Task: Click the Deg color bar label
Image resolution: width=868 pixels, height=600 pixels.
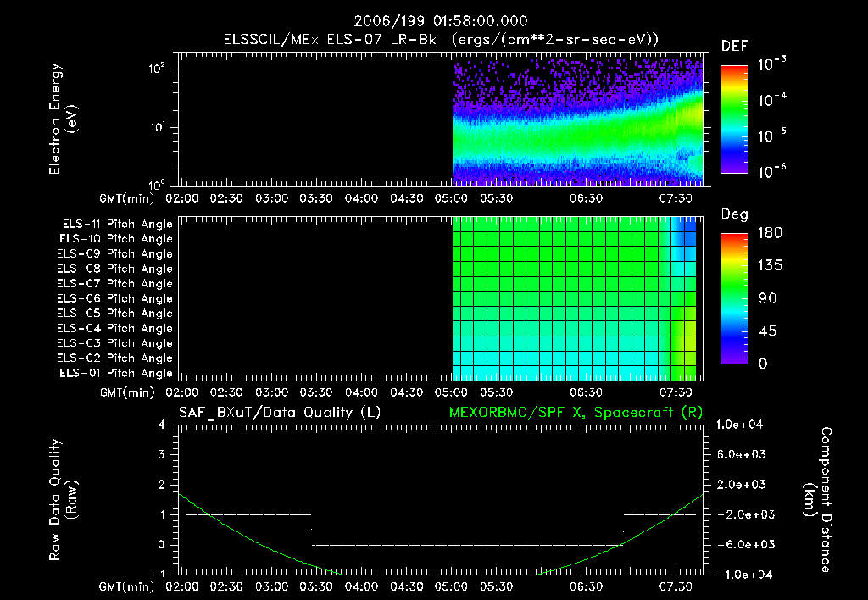Action: [x=735, y=214]
